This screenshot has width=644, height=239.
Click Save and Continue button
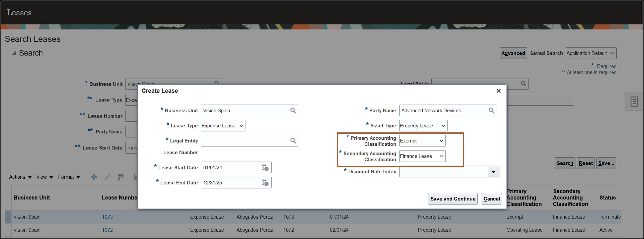click(x=452, y=199)
